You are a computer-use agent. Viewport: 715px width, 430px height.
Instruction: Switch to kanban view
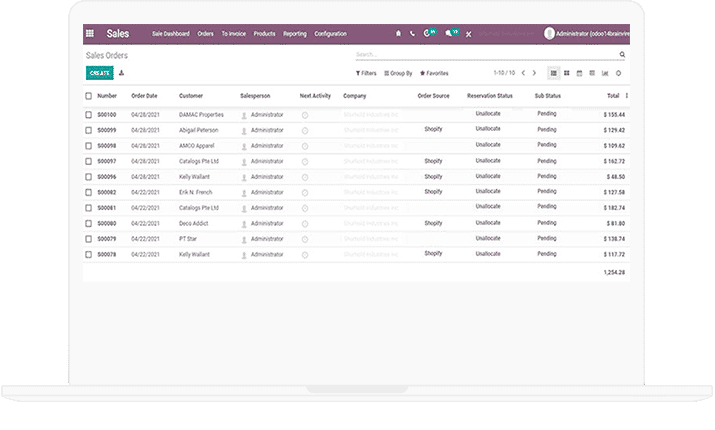tap(566, 73)
